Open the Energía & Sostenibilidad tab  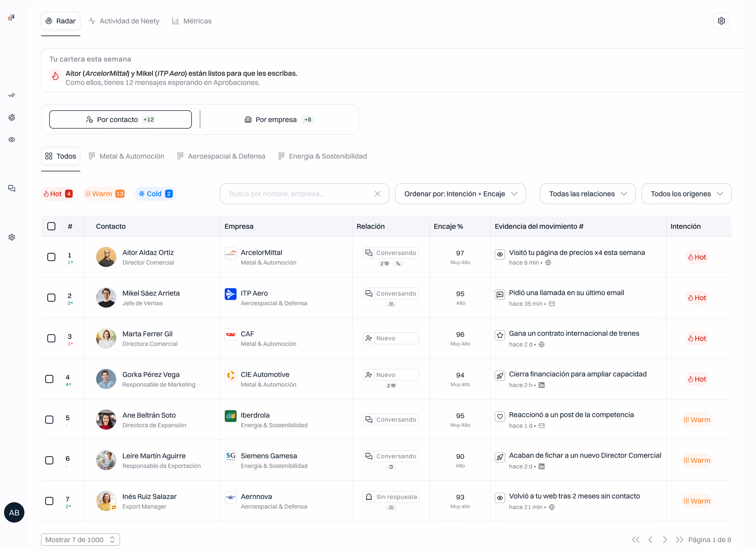[323, 156]
